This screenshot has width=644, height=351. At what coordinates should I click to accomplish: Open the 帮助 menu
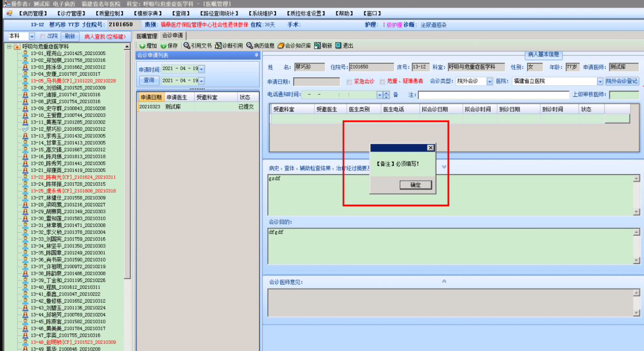click(344, 13)
